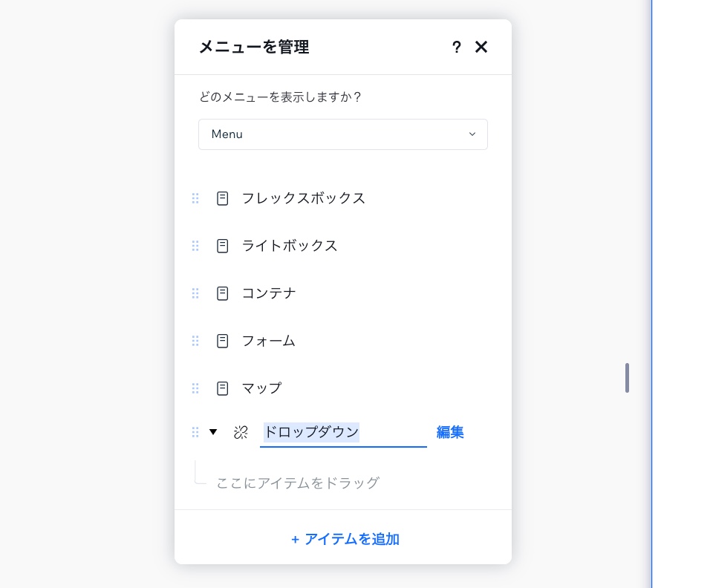
Task: Click the page icon beside フレックスボックス
Action: coord(222,198)
